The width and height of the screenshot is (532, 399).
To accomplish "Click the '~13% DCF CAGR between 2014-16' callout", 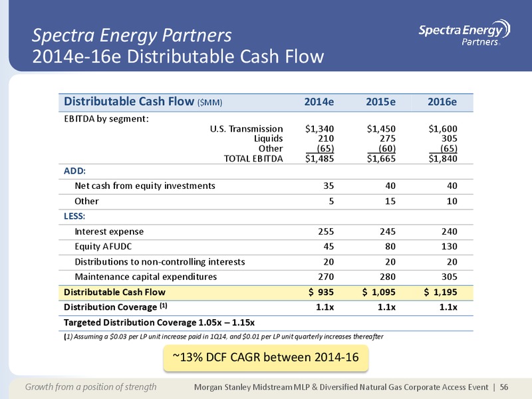I will (x=265, y=358).
